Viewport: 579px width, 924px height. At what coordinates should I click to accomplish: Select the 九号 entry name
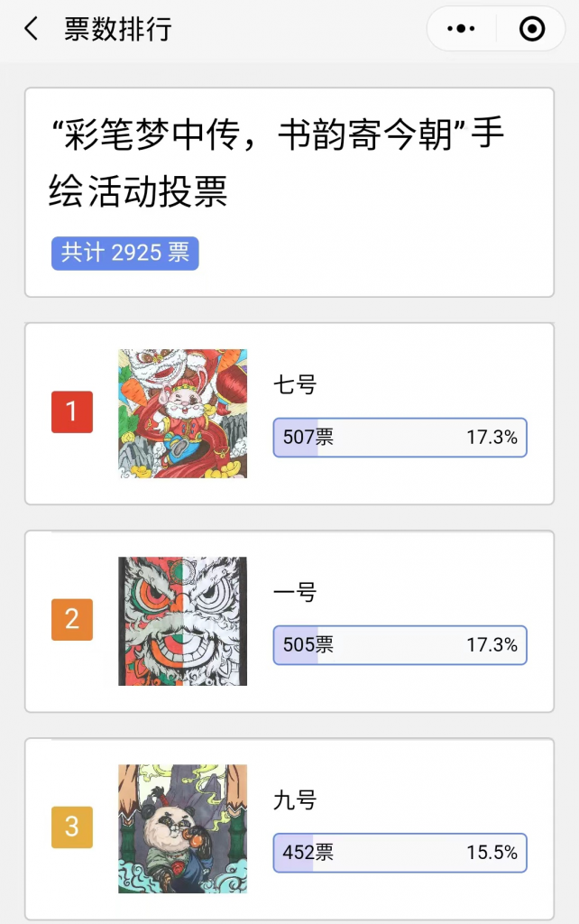[x=295, y=800]
